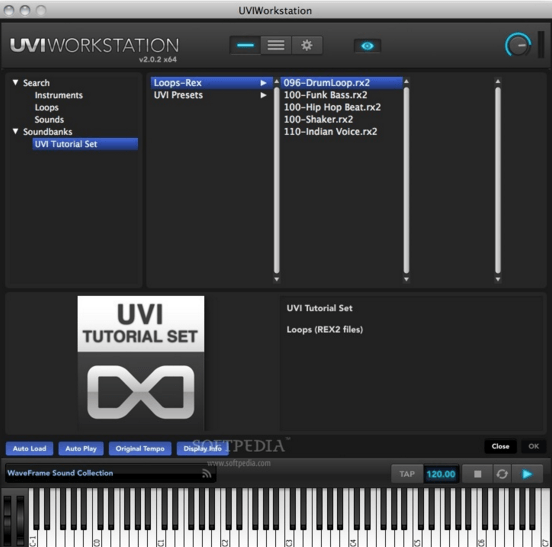Toggle the Auto Load option
This screenshot has width=552, height=547.
click(x=30, y=448)
